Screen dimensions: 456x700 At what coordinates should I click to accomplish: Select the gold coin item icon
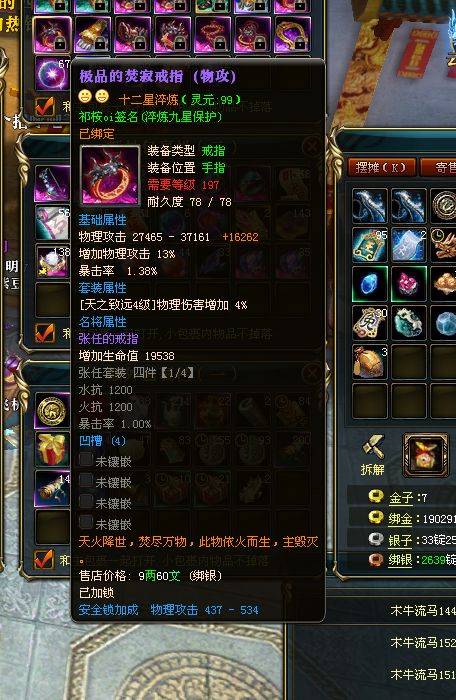pos(52,410)
